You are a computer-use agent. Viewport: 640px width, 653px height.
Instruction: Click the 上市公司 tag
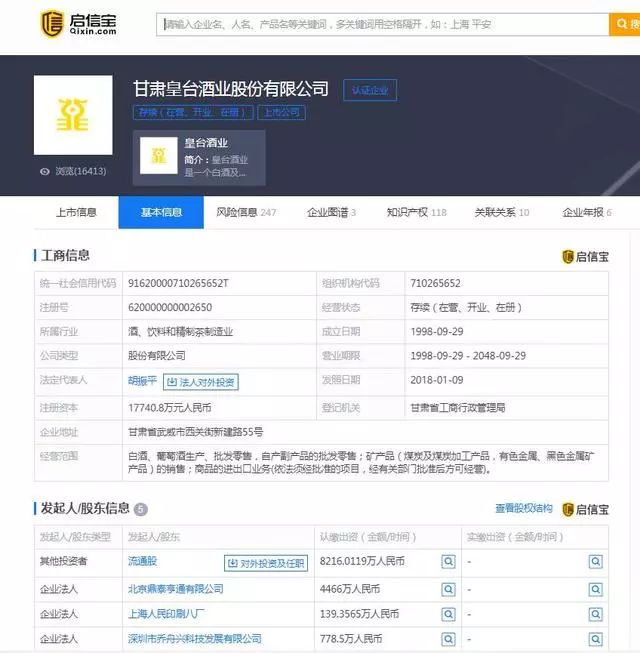coord(281,112)
